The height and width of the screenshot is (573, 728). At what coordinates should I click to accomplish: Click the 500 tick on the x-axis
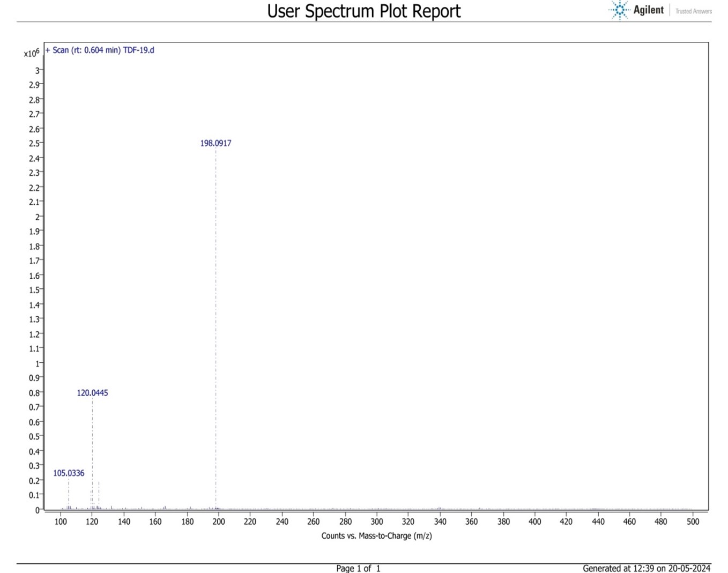click(693, 522)
